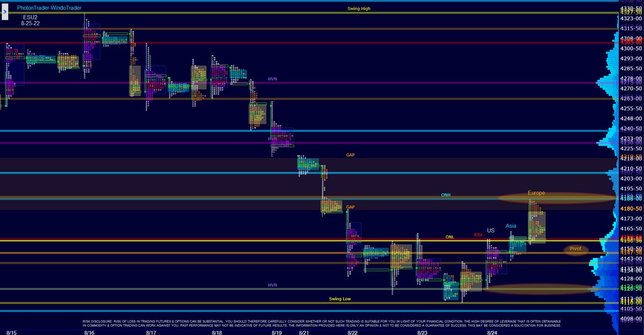Select the US session label
The height and width of the screenshot is (335, 644).
[x=491, y=230]
